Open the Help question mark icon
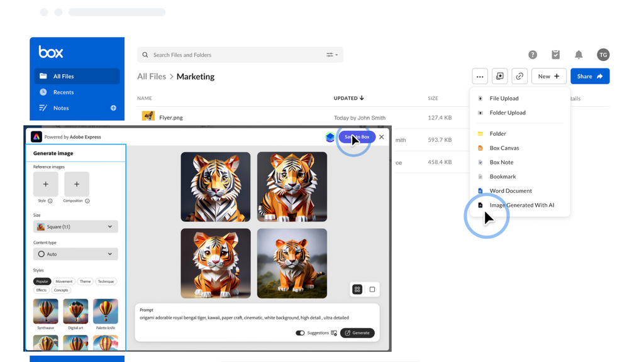The width and height of the screenshot is (644, 362). point(533,55)
